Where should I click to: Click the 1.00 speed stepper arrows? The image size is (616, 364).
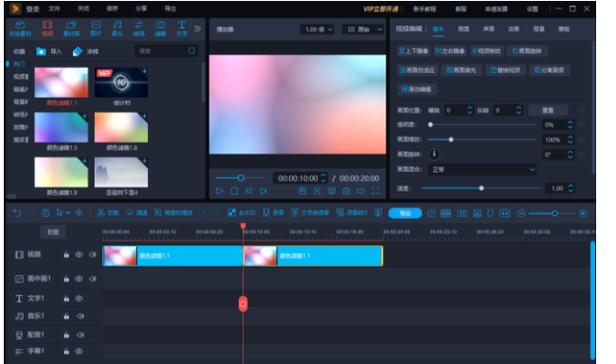[571, 188]
